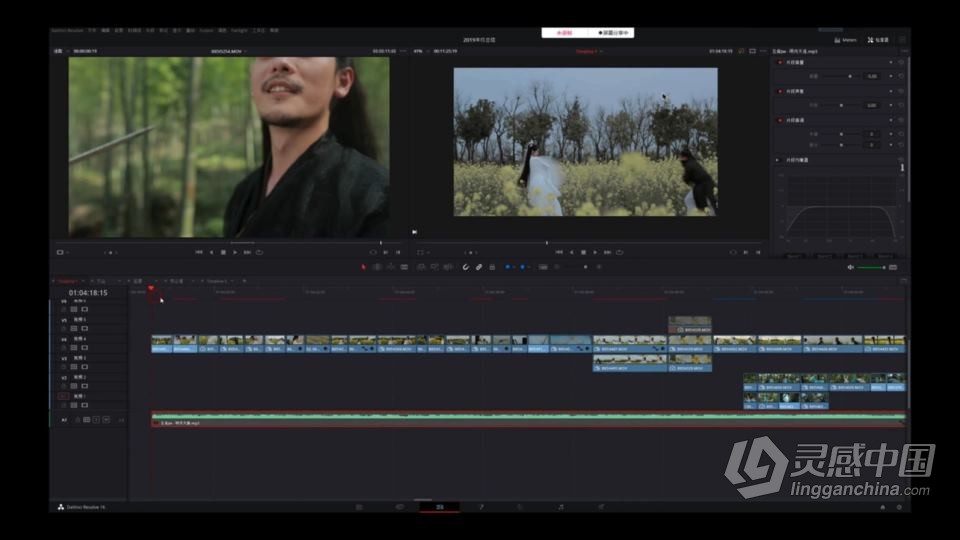
Task: Play the source viewer clip forward
Action: pyautogui.click(x=235, y=252)
